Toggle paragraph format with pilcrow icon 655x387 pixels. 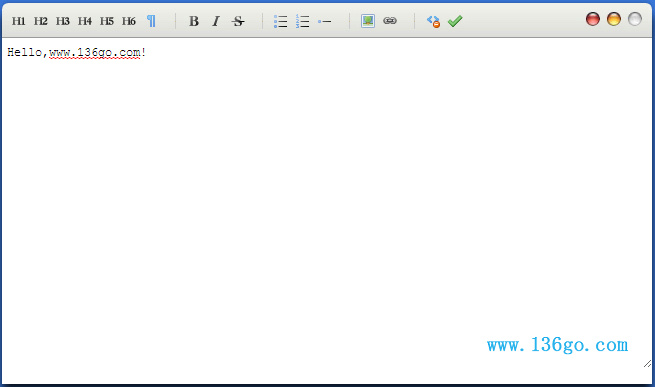coord(151,21)
